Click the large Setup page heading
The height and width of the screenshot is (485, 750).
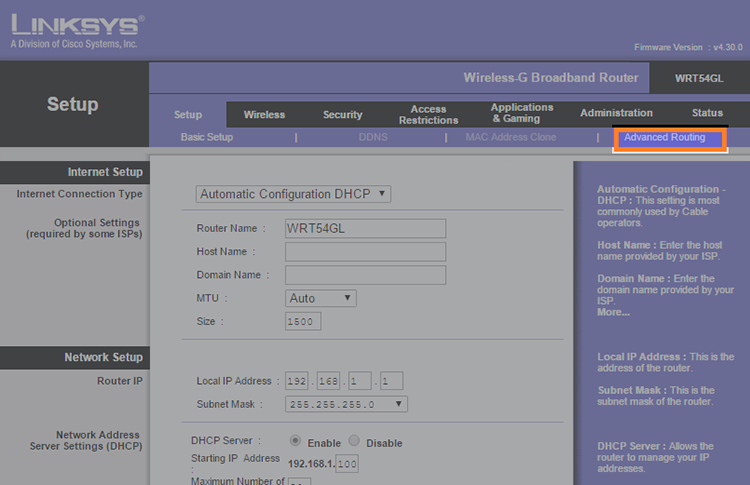(x=73, y=104)
